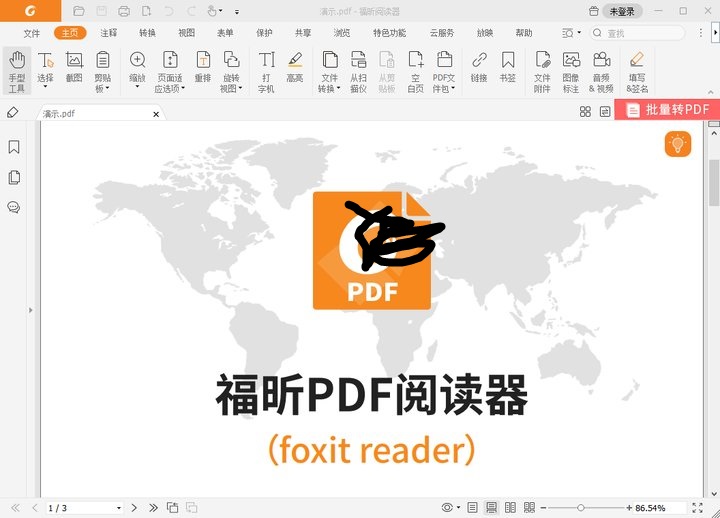720x518 pixels.
Task: Create a Blank Page (空白页)
Action: tap(416, 71)
